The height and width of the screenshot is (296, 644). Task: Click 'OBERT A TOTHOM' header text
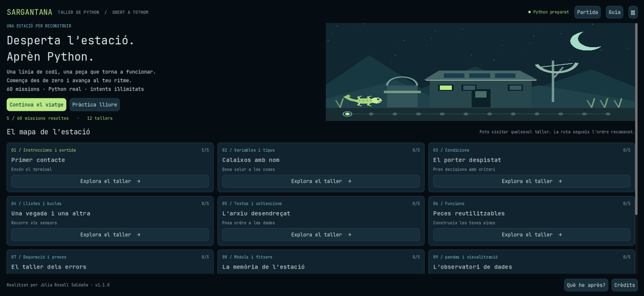tap(130, 13)
